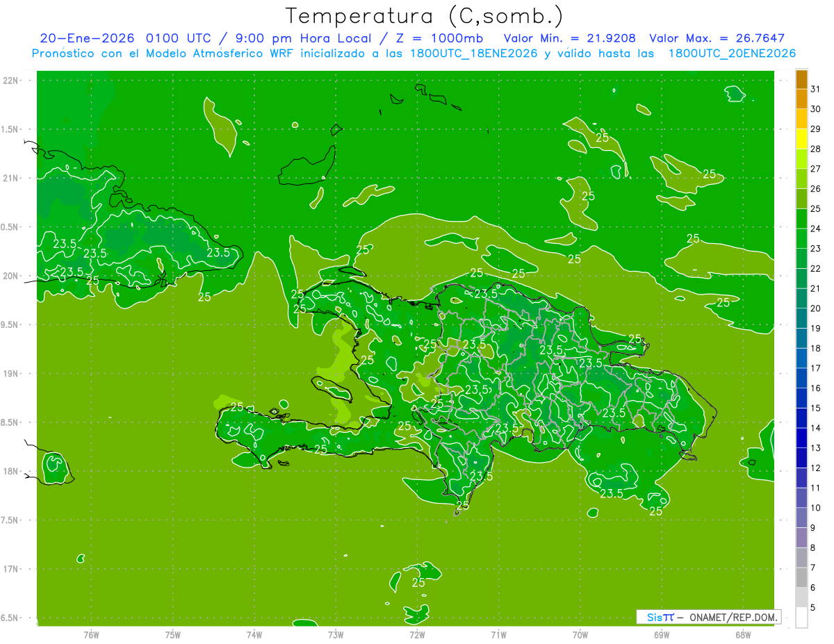Select the "1800UTC_20ENE2026" valid-until timestamp

[732, 53]
